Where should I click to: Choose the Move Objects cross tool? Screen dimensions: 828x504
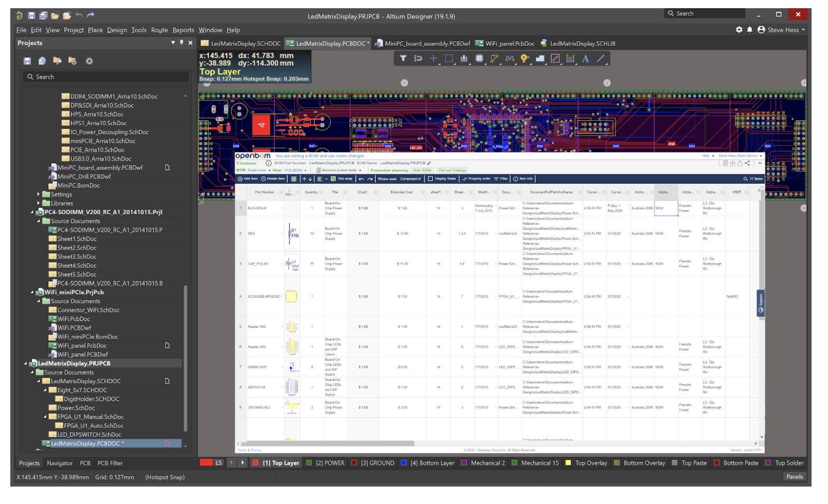click(x=434, y=59)
